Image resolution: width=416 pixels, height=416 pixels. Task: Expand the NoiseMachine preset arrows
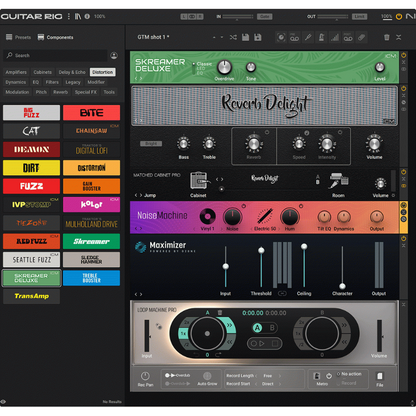pos(139,229)
